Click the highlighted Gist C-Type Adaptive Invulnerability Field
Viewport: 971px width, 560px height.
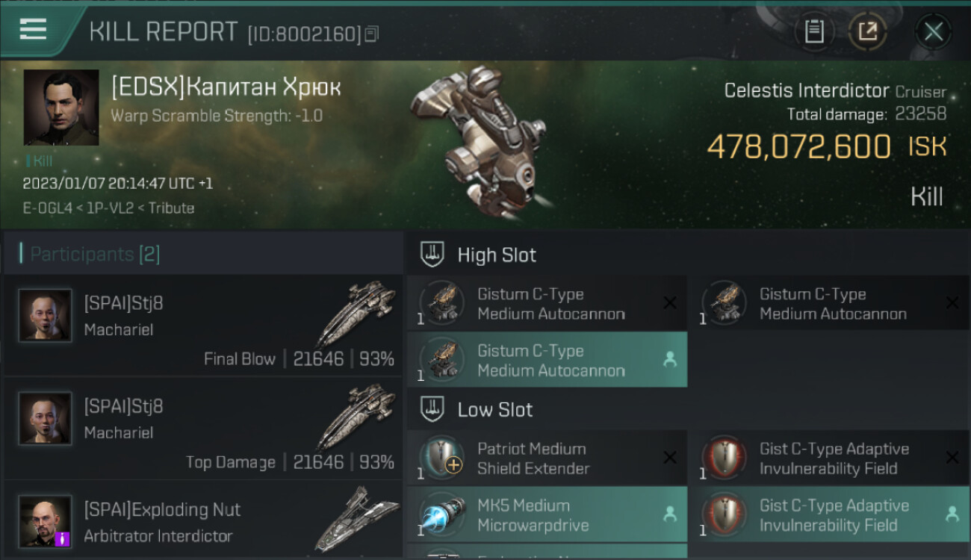tap(828, 515)
